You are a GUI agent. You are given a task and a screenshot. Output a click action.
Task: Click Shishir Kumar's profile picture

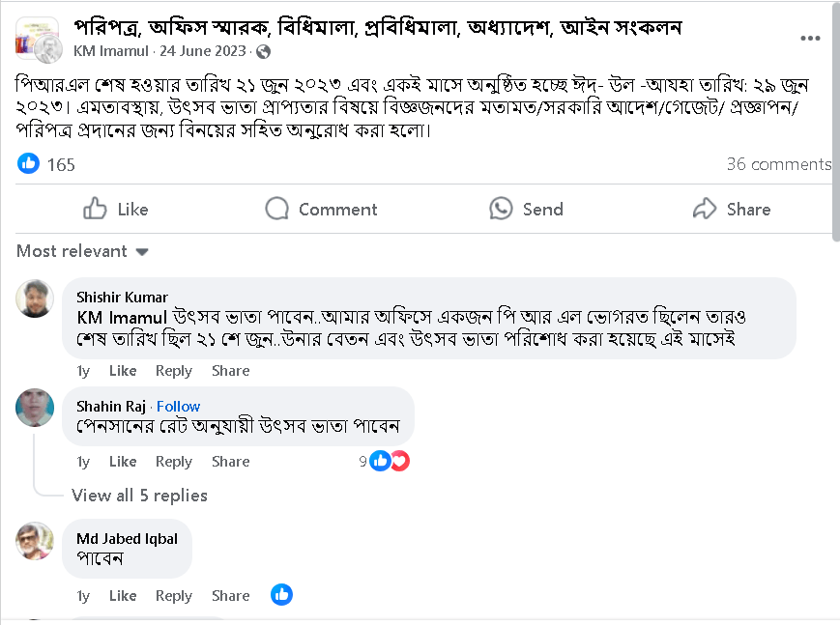(35, 298)
